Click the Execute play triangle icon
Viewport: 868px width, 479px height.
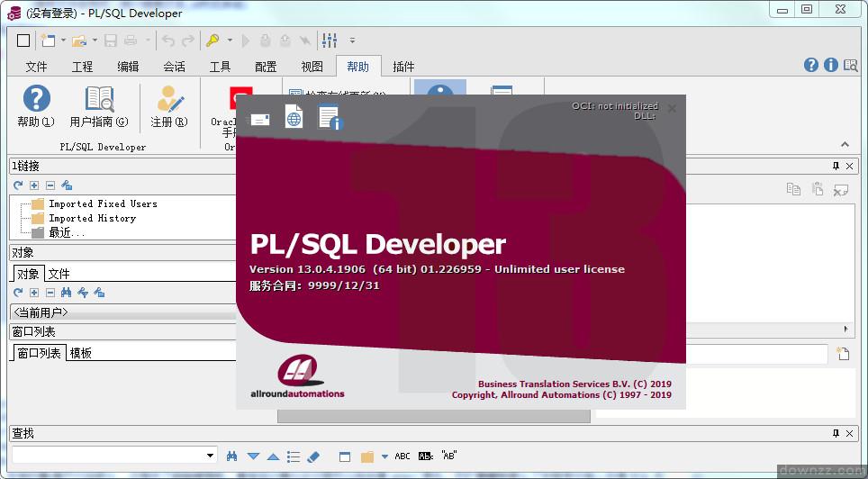(247, 41)
